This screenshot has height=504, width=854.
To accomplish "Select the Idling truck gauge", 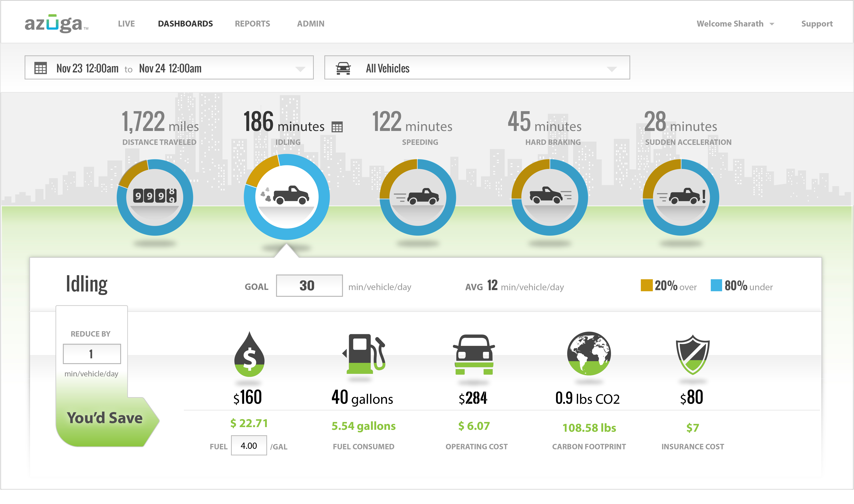I will 287,197.
